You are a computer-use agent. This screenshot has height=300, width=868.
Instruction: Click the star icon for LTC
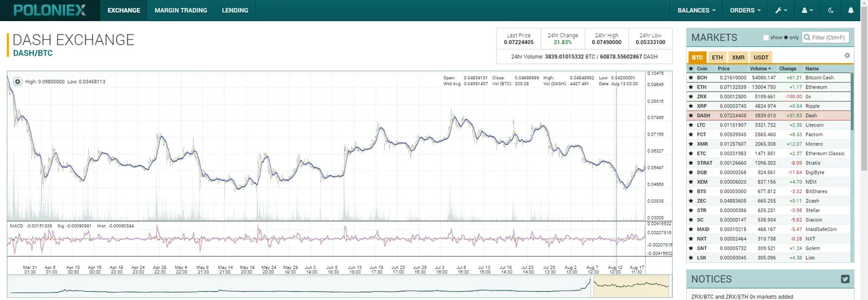point(691,125)
